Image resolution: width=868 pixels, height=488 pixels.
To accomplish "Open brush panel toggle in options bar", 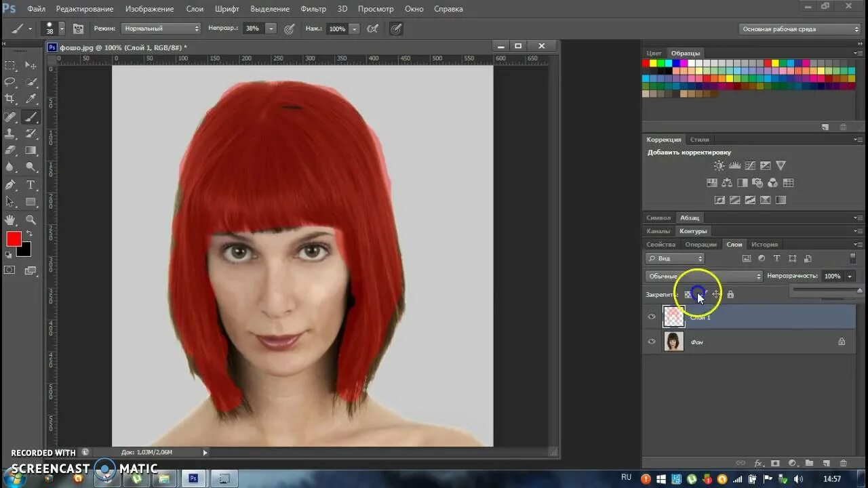I will 78,29.
